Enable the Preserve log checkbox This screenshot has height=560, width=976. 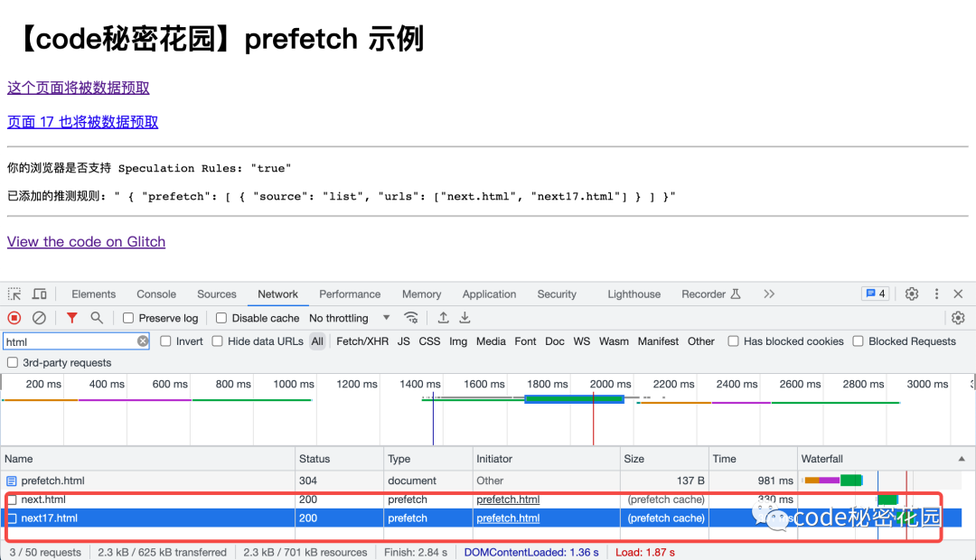pyautogui.click(x=129, y=317)
